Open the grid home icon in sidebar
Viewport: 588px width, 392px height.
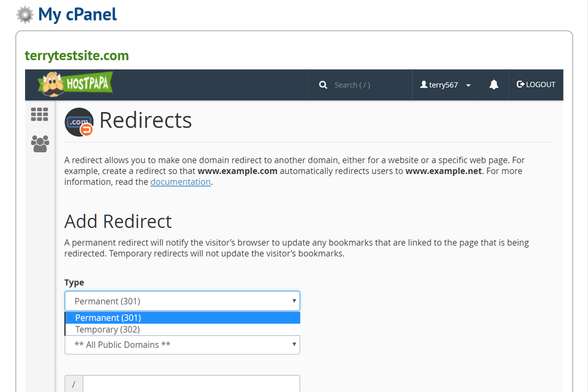(40, 115)
